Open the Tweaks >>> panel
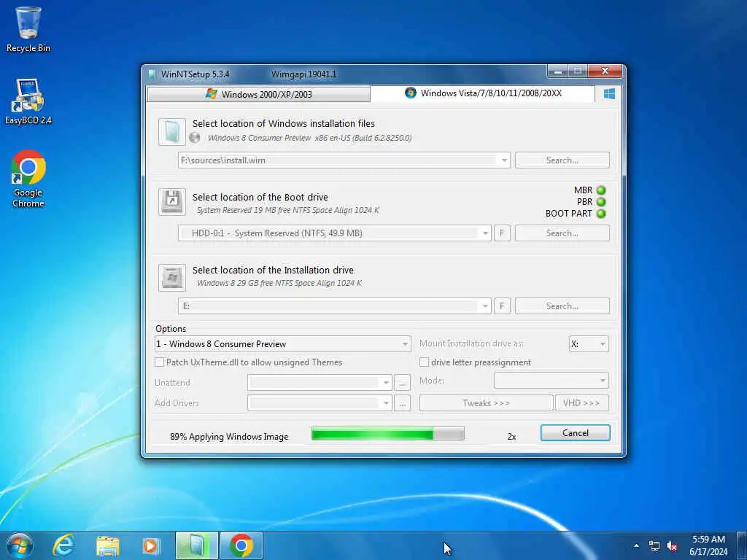 coord(486,402)
